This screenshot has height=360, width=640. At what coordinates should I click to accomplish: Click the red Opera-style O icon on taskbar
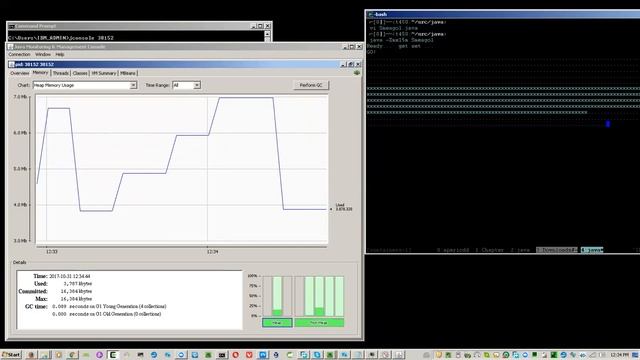click(x=236, y=355)
